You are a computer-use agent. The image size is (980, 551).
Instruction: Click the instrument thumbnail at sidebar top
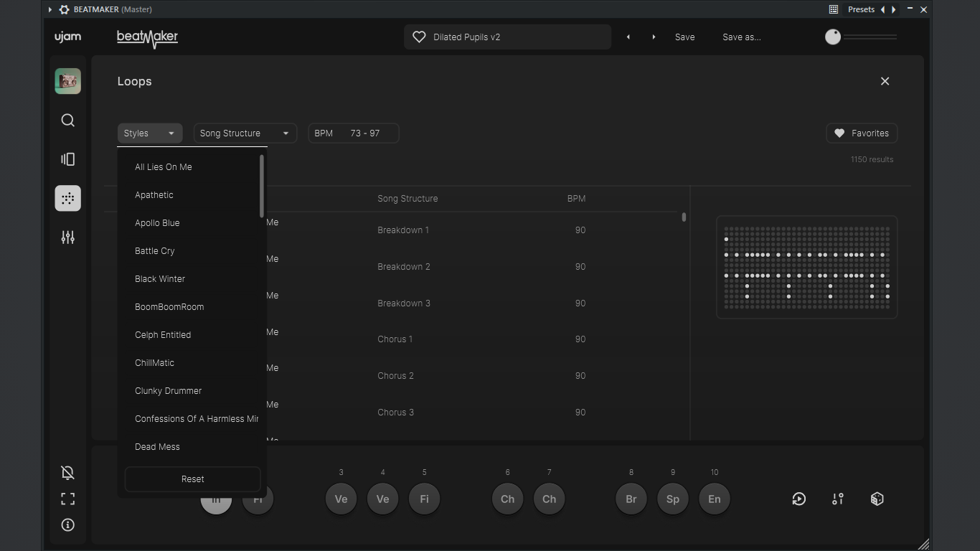(67, 81)
